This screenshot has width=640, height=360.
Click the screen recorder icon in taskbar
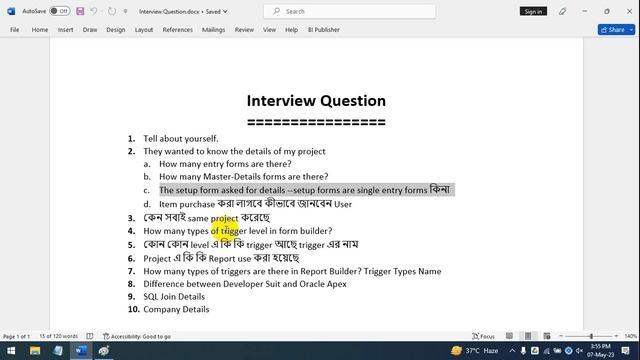104,351
